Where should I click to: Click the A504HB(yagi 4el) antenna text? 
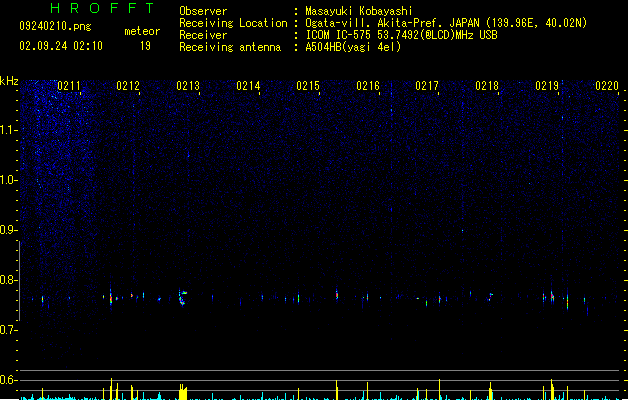tap(353, 47)
